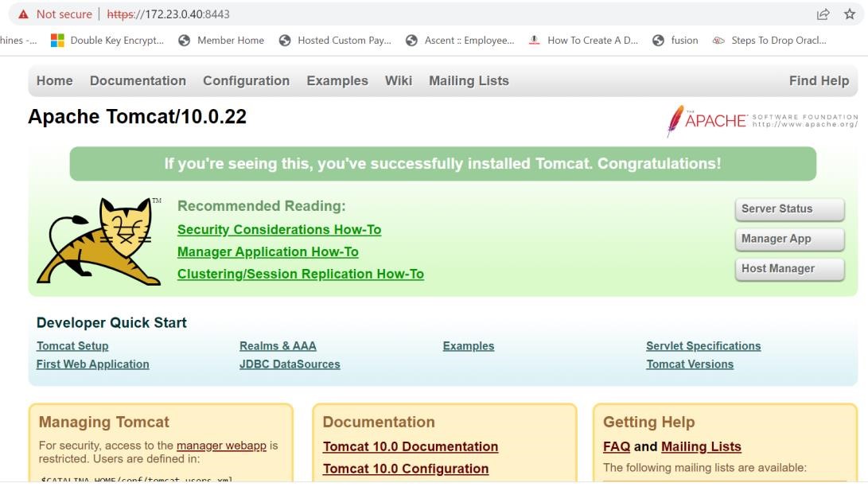Click the Not secure warning triangle icon
This screenshot has height=487, width=868.
click(23, 14)
